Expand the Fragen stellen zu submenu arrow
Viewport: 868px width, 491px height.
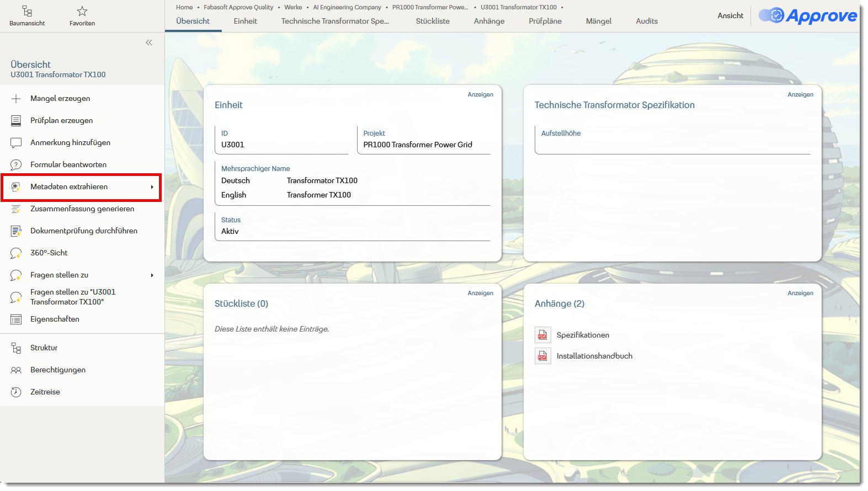click(152, 275)
